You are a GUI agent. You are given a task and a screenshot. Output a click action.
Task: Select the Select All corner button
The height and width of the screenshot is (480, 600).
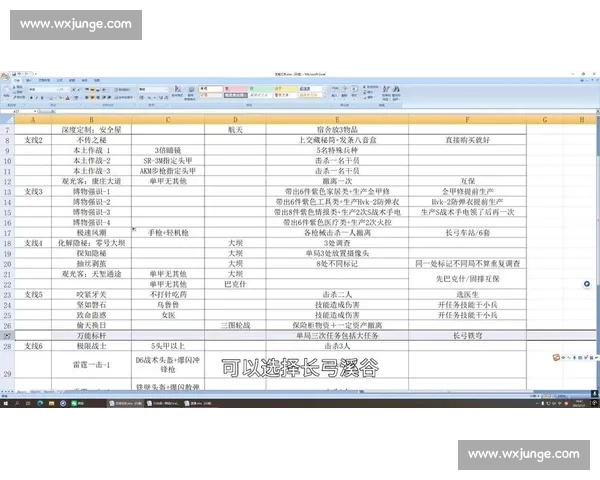click(x=7, y=119)
